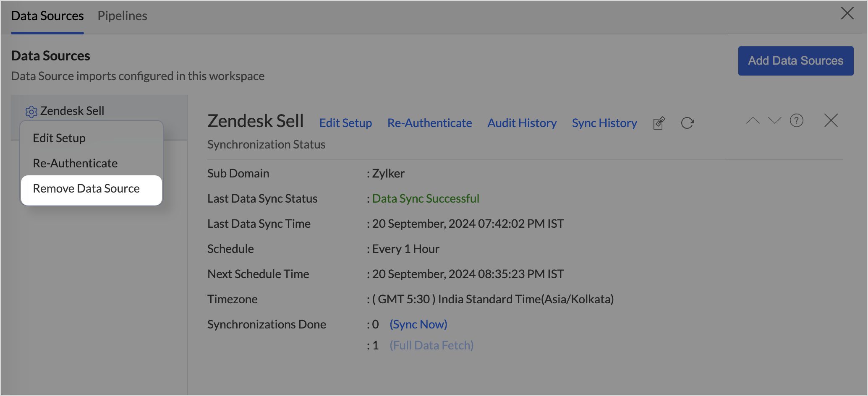Click the Full Data Fetch link

pyautogui.click(x=431, y=345)
